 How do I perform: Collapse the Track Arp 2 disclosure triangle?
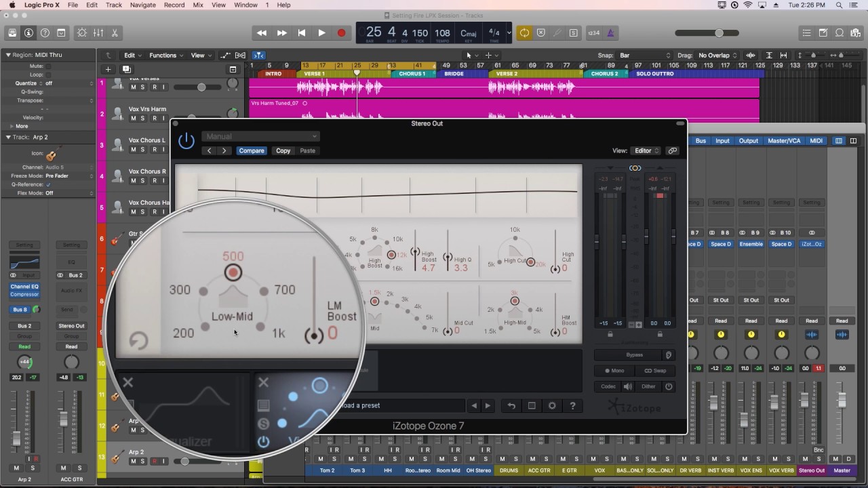click(x=8, y=137)
